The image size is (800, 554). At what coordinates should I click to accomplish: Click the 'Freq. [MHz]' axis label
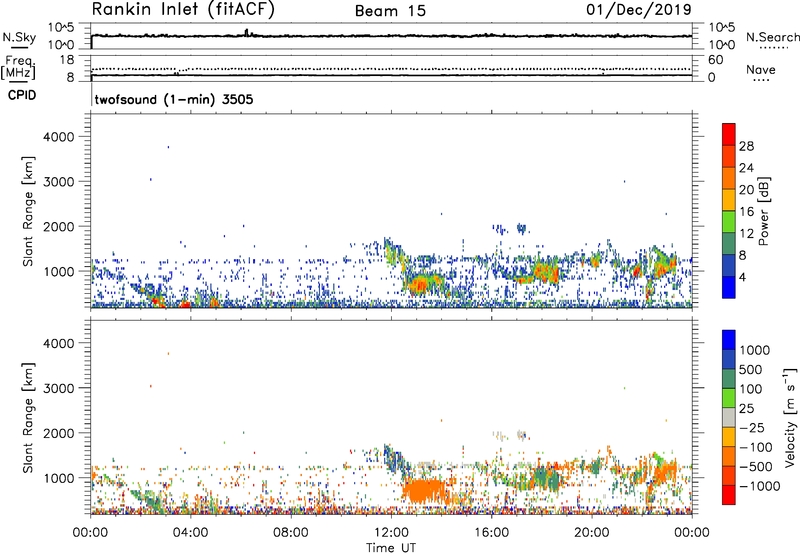coord(18,67)
